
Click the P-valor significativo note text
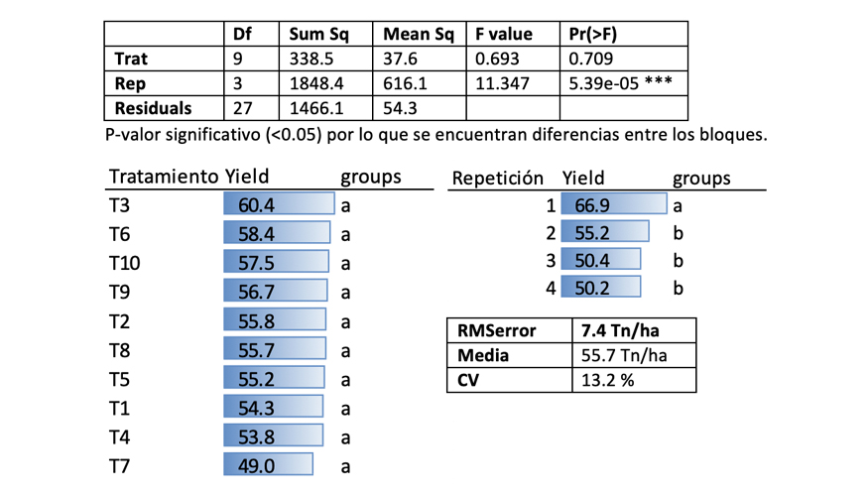(434, 134)
